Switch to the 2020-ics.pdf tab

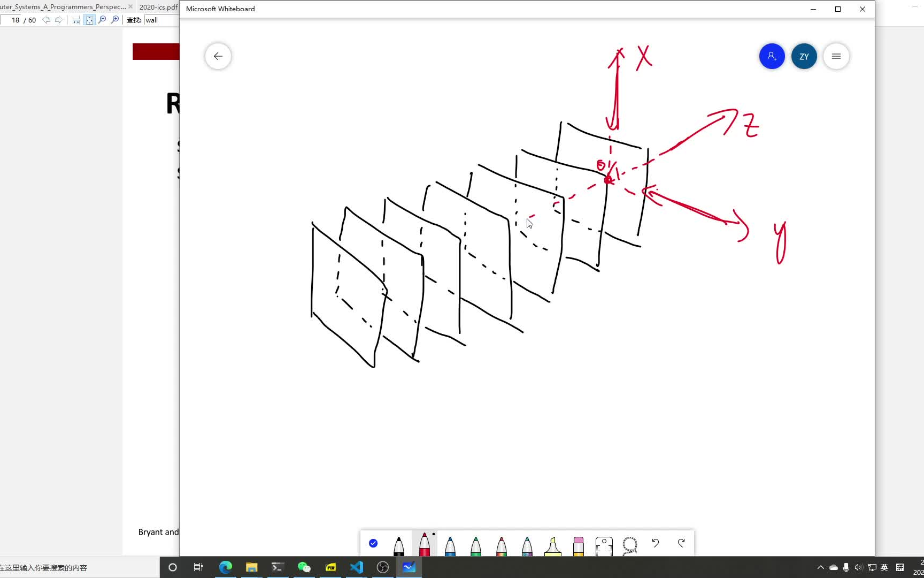pyautogui.click(x=158, y=7)
